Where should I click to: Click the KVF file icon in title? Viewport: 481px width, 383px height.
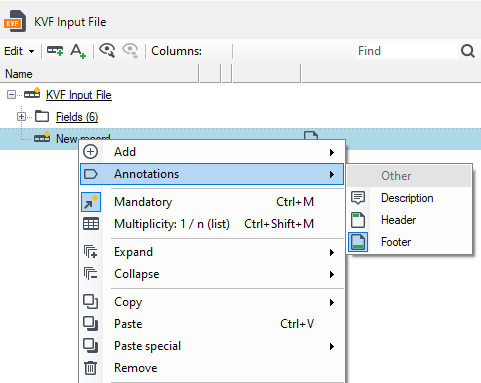click(x=15, y=22)
